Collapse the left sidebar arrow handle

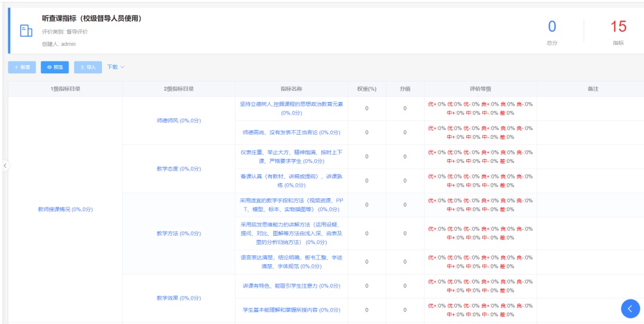pos(5,165)
